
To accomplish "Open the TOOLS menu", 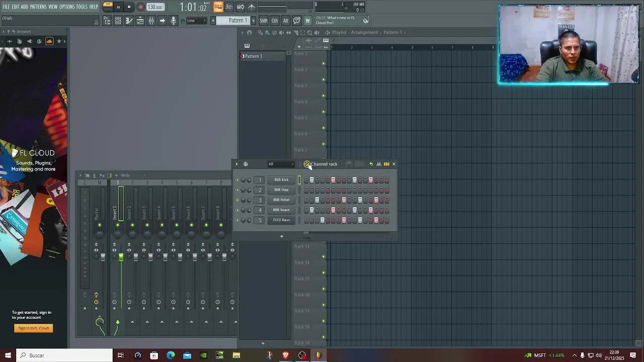I will [82, 7].
